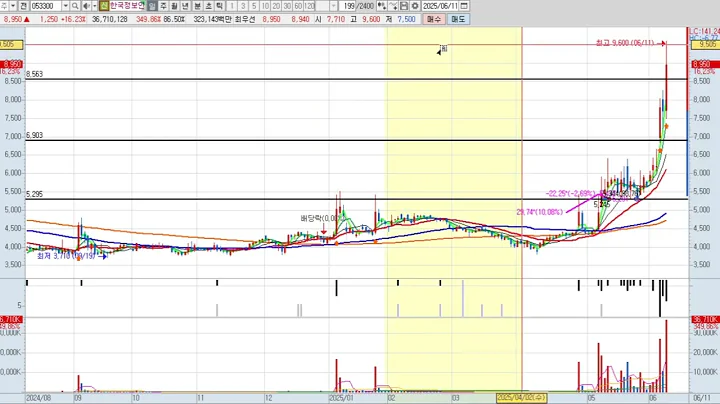Switch to yearly (년) chart period
The width and height of the screenshot is (720, 404).
click(186, 6)
